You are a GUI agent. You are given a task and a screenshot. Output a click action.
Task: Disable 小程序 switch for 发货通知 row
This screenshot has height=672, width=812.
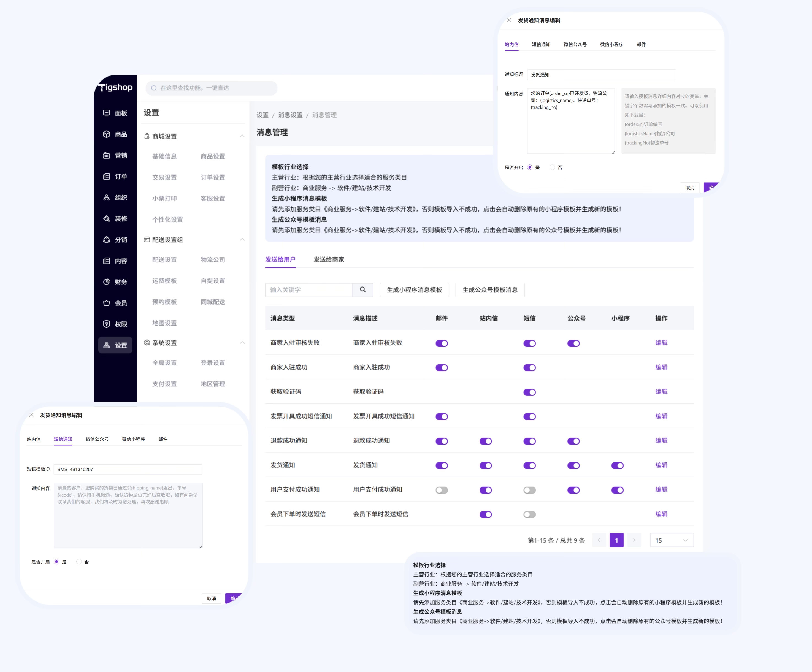[617, 465]
